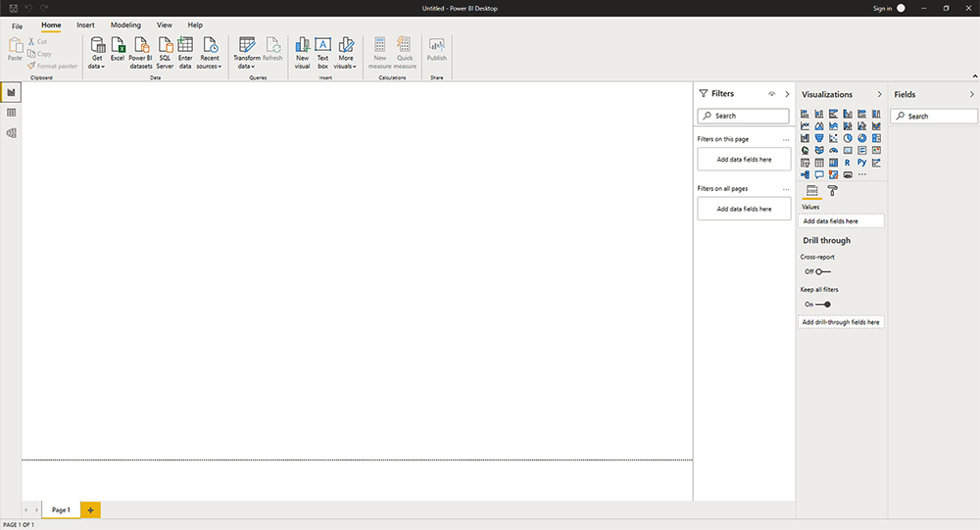This screenshot has width=980, height=530.
Task: Open the Enter data table
Action: [x=185, y=53]
